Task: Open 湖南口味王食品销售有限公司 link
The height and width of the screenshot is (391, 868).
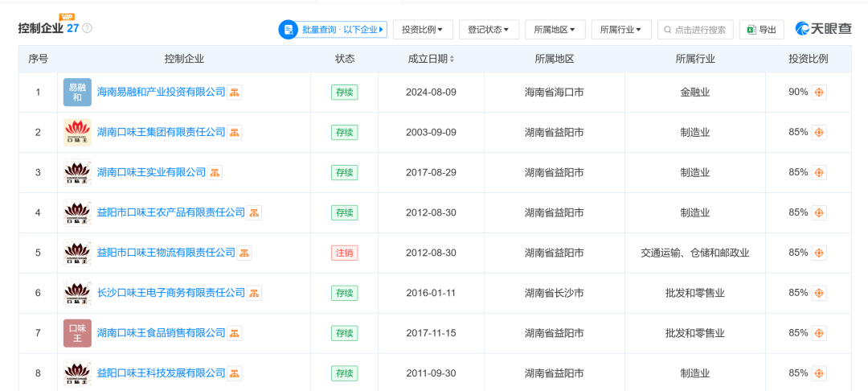Action: (161, 333)
